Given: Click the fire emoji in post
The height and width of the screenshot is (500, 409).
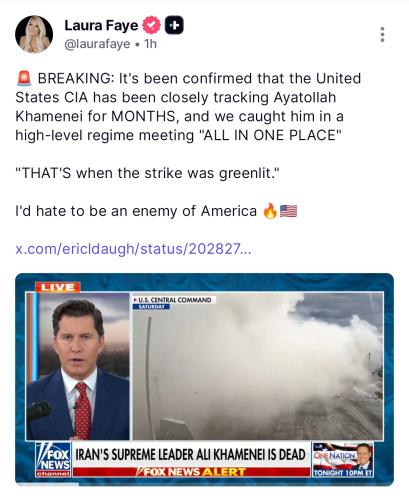Looking at the screenshot, I should point(270,211).
